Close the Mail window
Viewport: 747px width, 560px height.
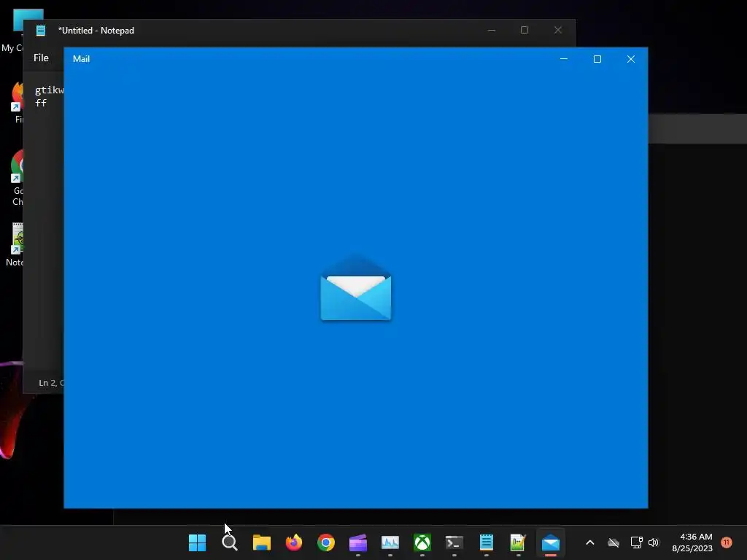[x=631, y=59]
